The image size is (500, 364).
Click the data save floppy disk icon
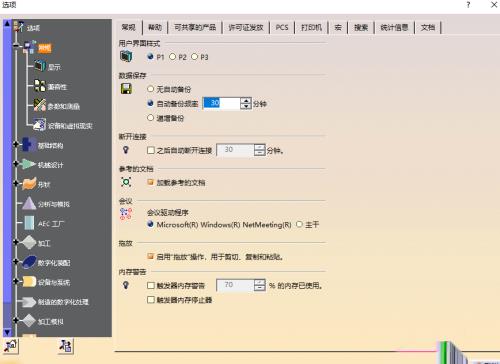pos(126,89)
